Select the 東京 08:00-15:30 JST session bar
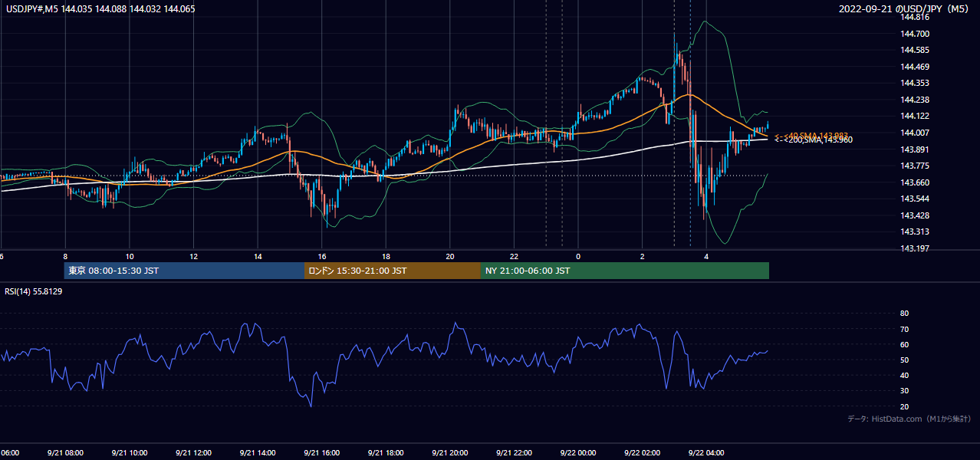Viewport: 980px width, 460px height. [185, 271]
